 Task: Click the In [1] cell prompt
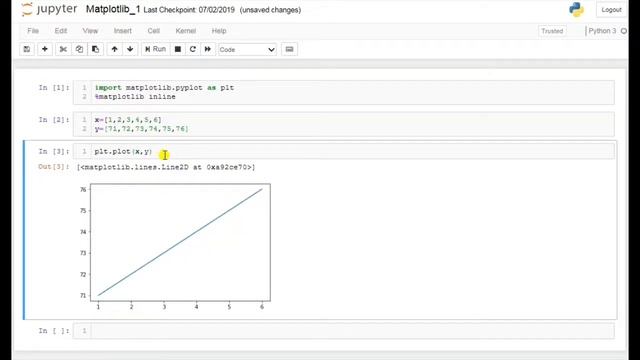(54, 88)
